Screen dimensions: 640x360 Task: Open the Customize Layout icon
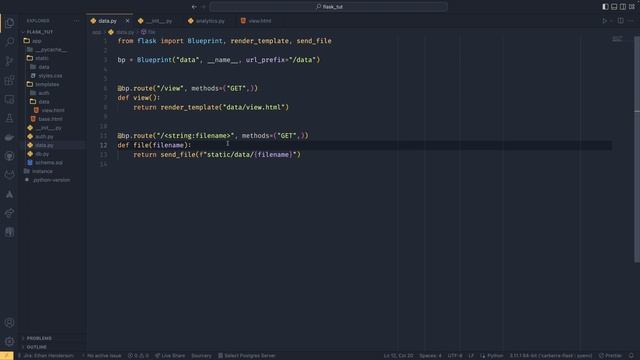click(x=632, y=7)
